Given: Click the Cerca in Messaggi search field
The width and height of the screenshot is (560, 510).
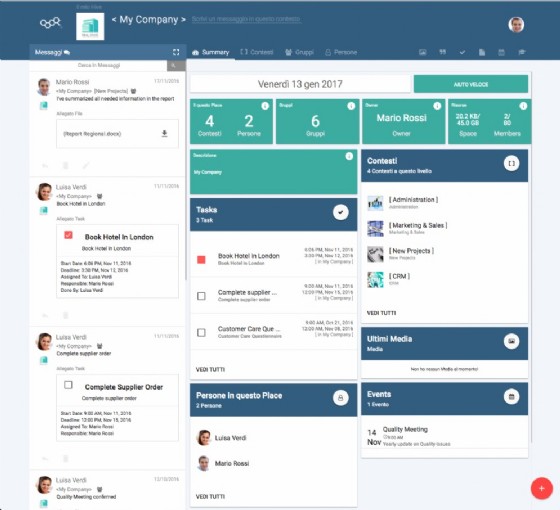Looking at the screenshot, I should tap(99, 65).
